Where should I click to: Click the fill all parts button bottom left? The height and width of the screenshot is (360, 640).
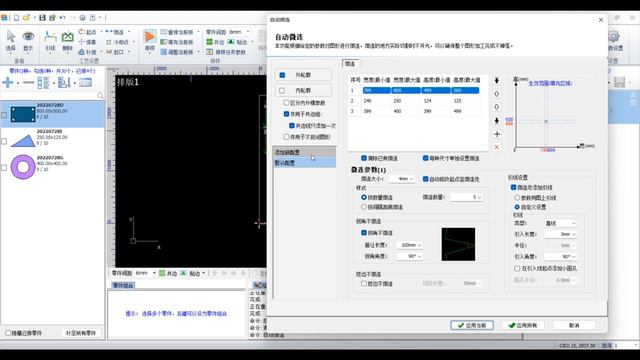click(x=81, y=333)
